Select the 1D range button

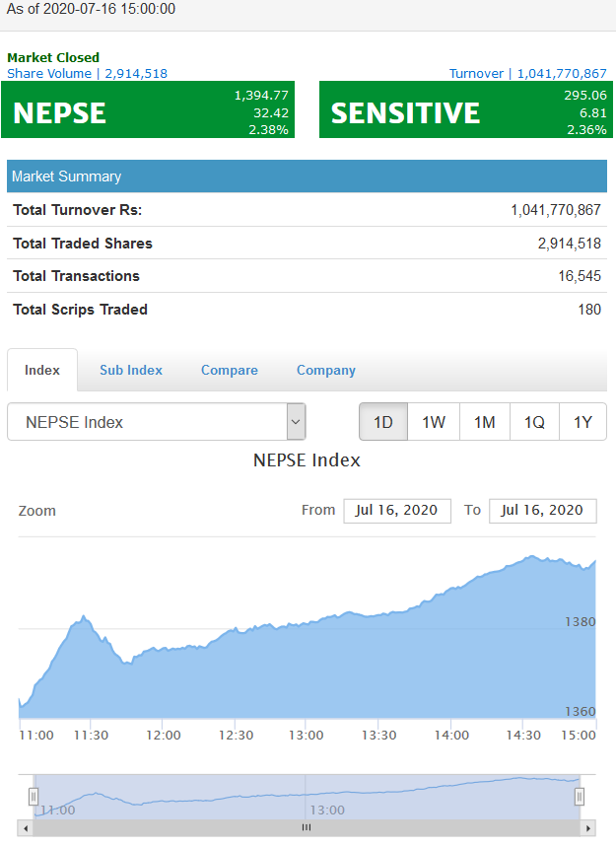point(383,421)
